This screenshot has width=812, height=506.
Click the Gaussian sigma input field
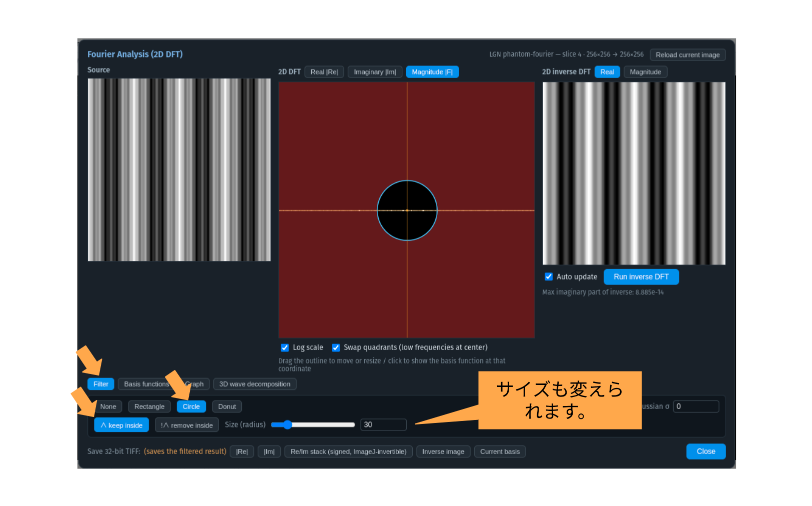tap(696, 406)
